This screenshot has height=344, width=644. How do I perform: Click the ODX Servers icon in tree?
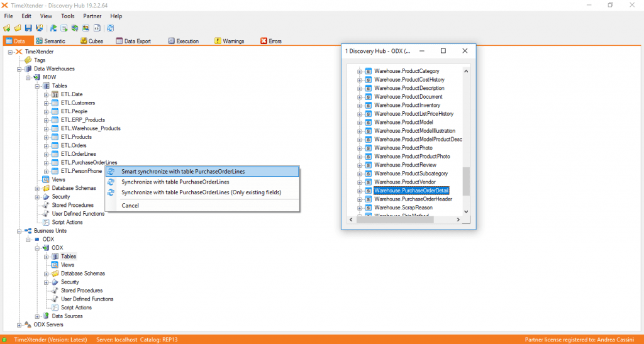(28, 325)
